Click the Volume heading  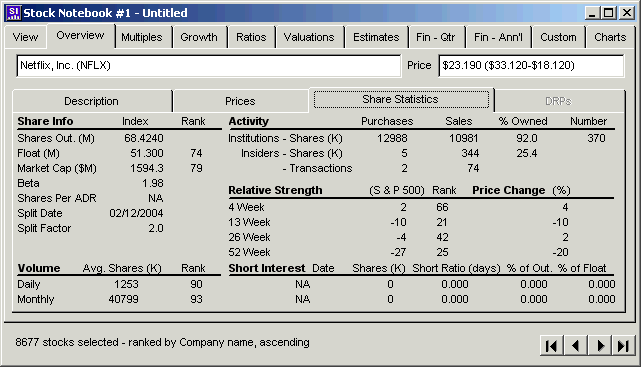pyautogui.click(x=39, y=269)
